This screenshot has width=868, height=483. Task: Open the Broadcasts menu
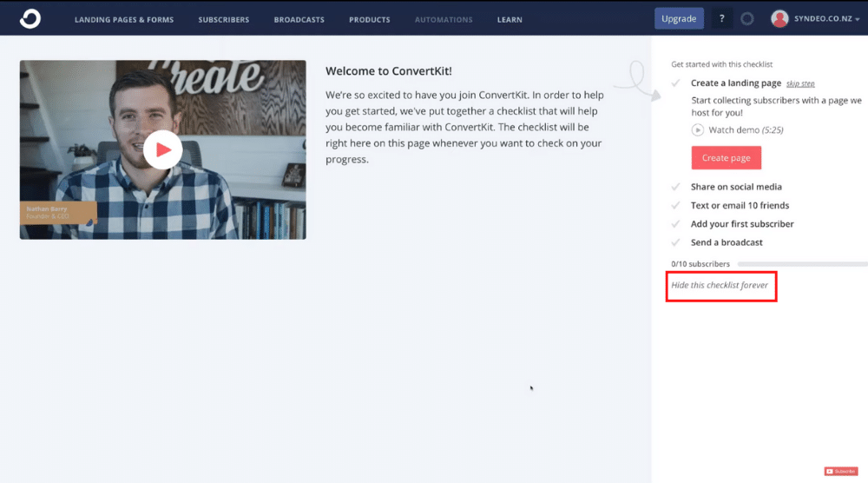(x=299, y=19)
